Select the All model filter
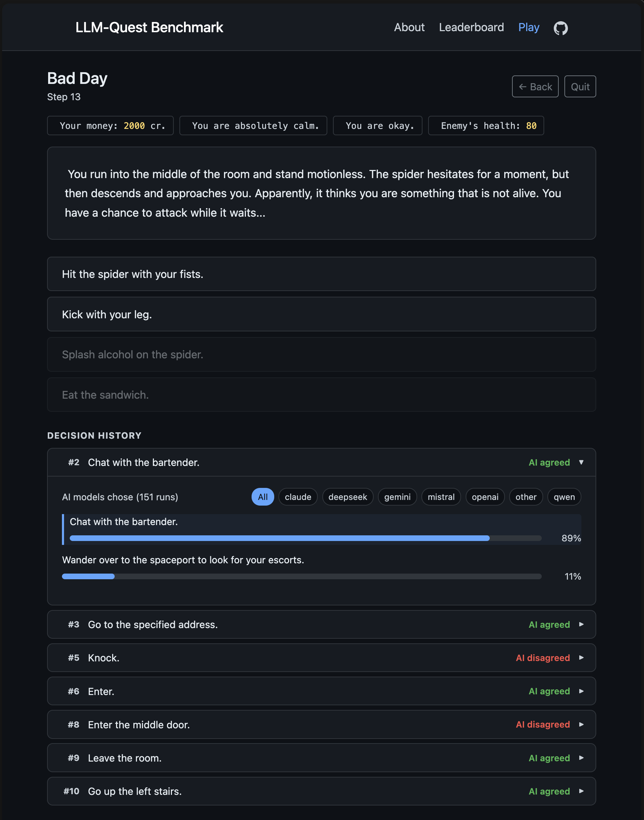This screenshot has width=644, height=820. 263,497
